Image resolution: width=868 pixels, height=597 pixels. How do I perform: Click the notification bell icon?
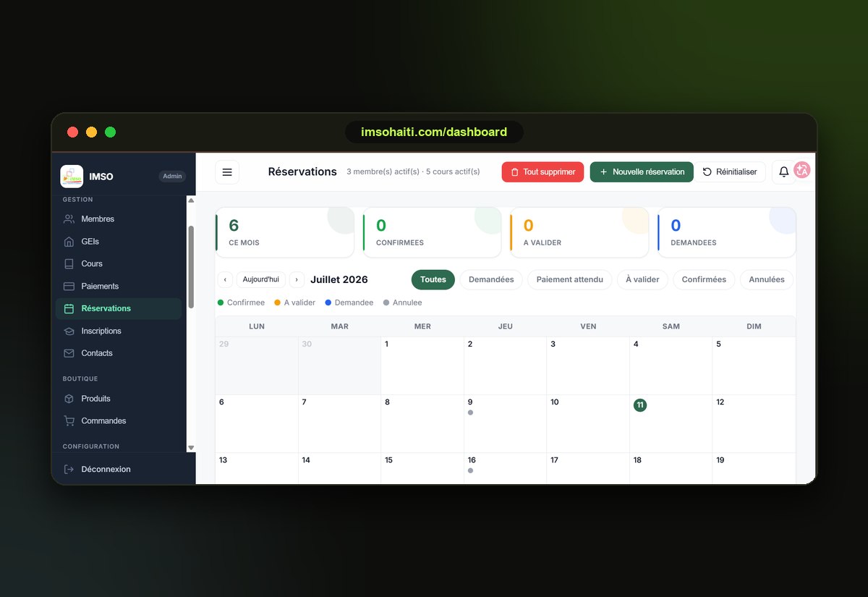[783, 172]
